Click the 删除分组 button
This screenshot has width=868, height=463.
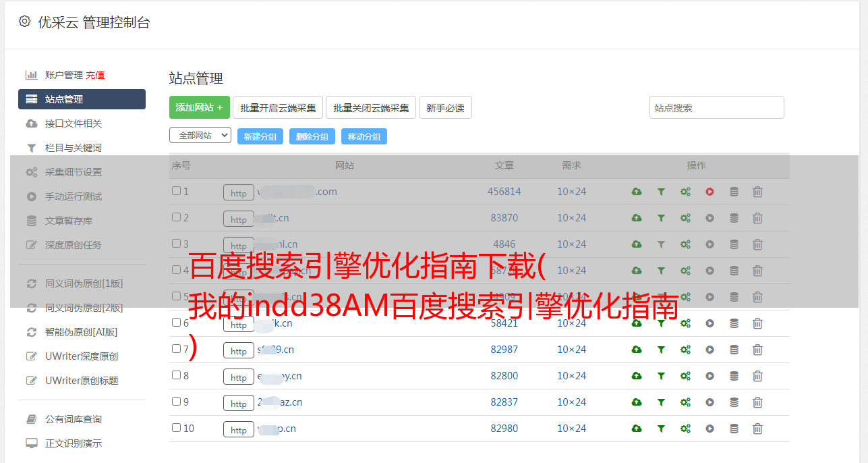(312, 136)
